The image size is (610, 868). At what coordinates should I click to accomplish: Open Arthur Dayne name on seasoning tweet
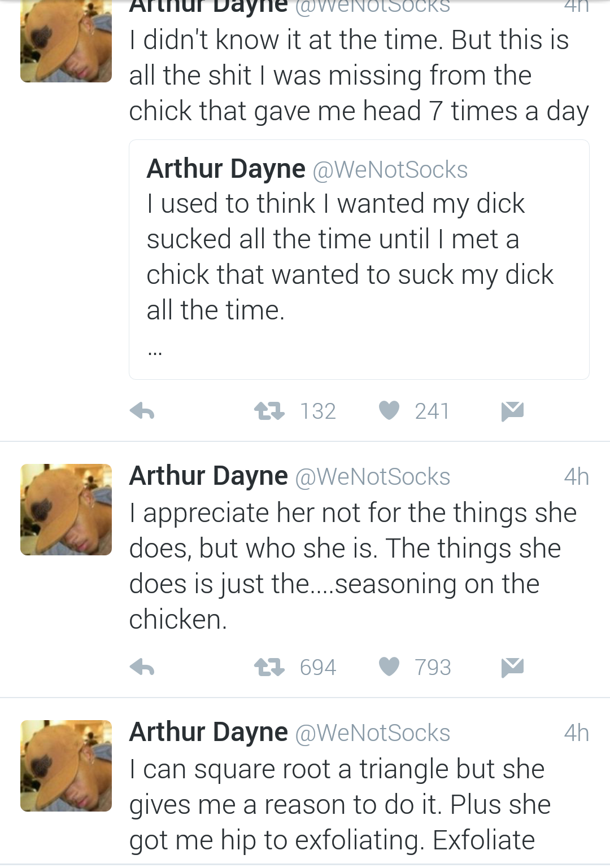[208, 476]
